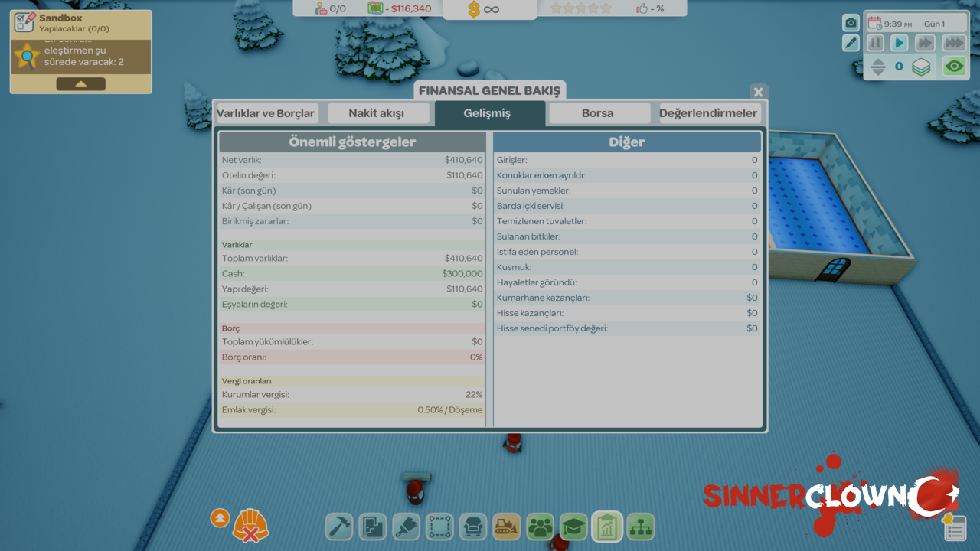The width and height of the screenshot is (980, 551).
Task: Click the Cash $300,000 row
Action: pyautogui.click(x=352, y=273)
